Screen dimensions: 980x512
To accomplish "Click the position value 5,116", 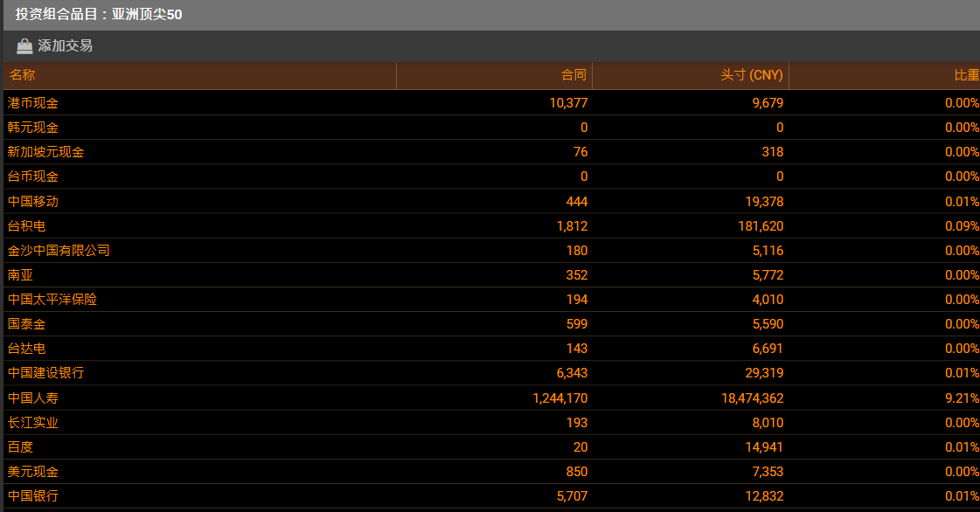I will [768, 251].
